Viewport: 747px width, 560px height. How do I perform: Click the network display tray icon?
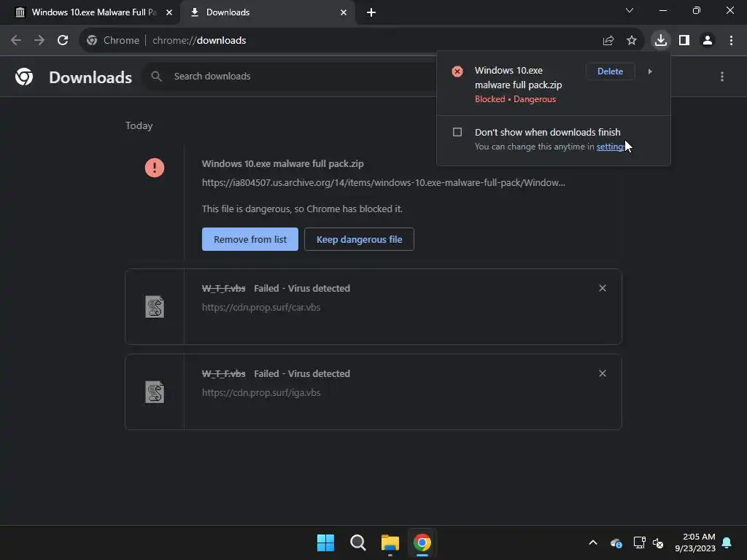639,542
